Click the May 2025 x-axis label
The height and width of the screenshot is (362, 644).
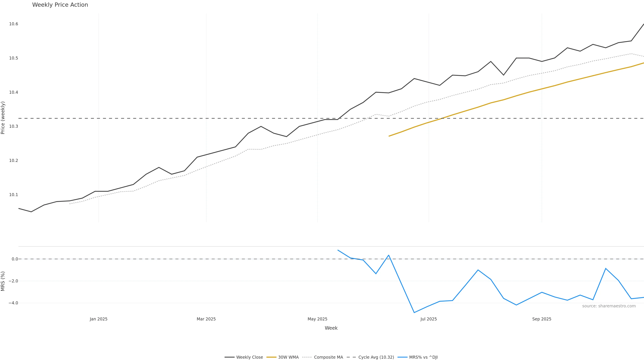pos(317,319)
